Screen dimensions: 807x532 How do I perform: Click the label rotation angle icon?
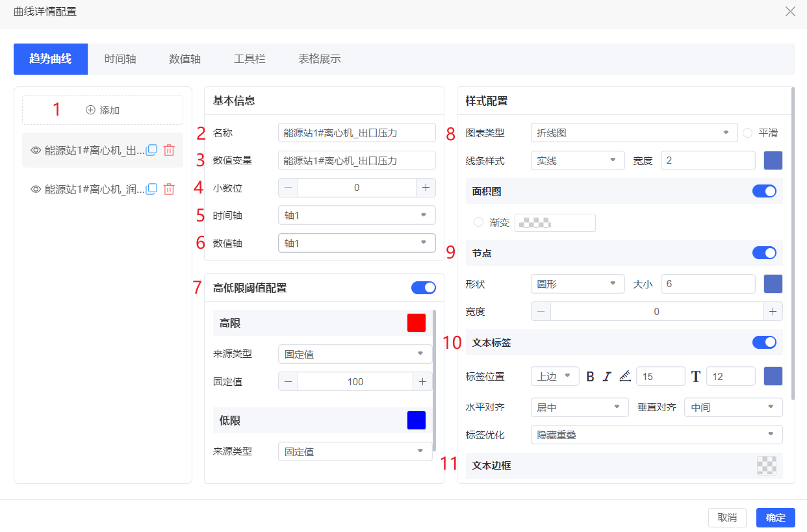624,376
